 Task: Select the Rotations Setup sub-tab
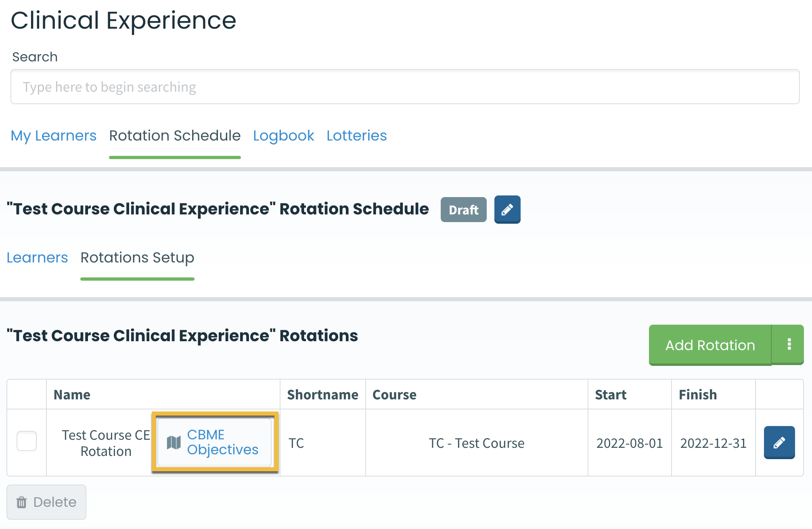tap(137, 258)
